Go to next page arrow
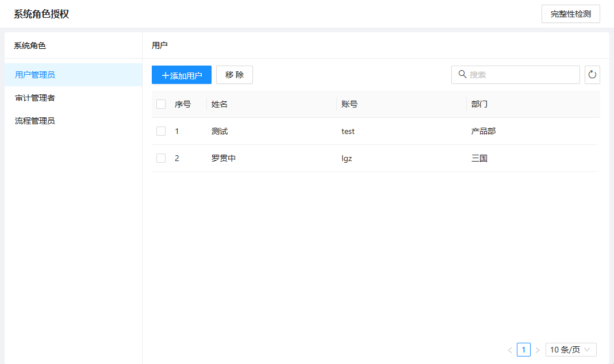The height and width of the screenshot is (364, 614). pyautogui.click(x=537, y=350)
